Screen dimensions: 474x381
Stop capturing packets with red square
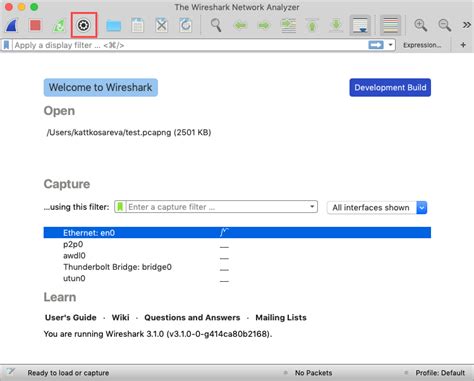(35, 25)
